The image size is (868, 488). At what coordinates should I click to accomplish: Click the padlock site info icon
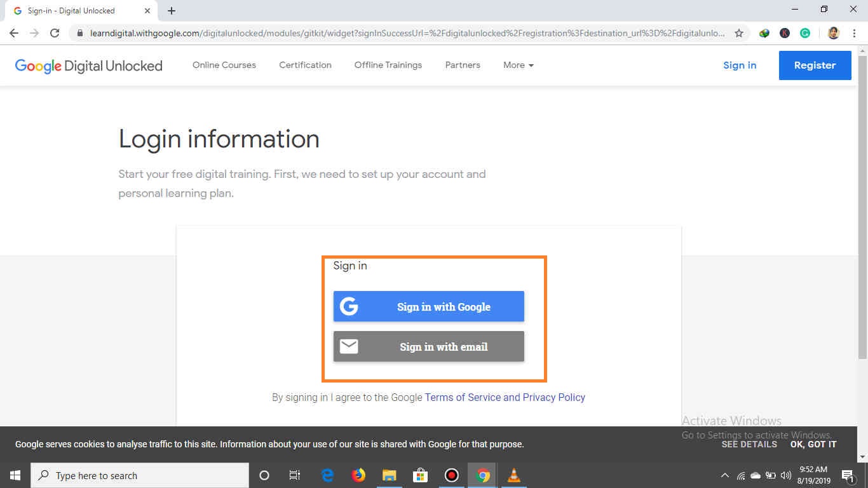tap(80, 33)
